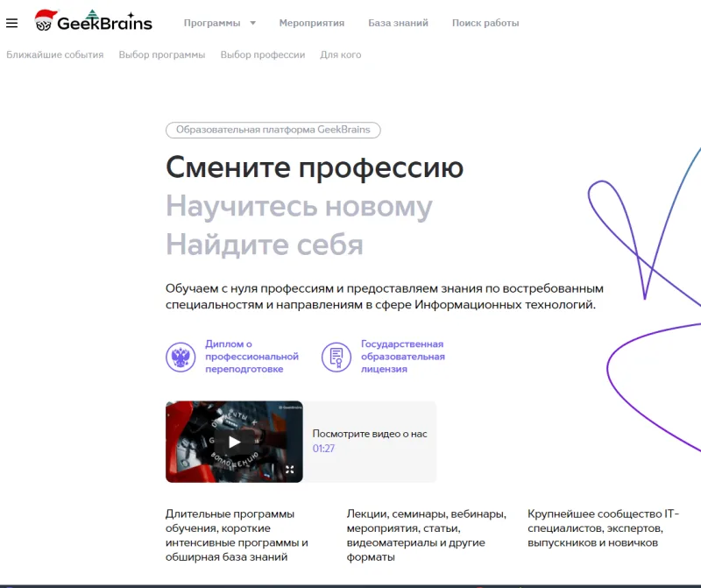Select the Для кого tab
This screenshot has height=588, width=701.
tap(340, 54)
